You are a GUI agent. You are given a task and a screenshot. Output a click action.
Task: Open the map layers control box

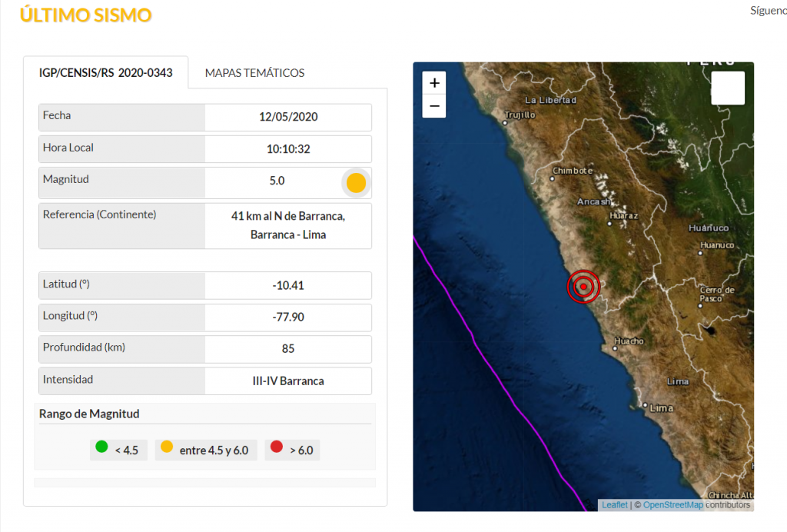(x=727, y=88)
